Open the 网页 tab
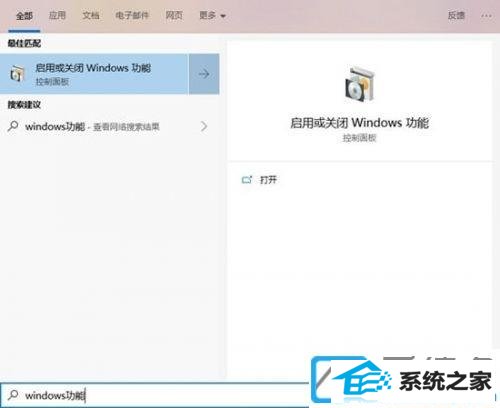Image resolution: width=500 pixels, height=408 pixels. pos(174,15)
